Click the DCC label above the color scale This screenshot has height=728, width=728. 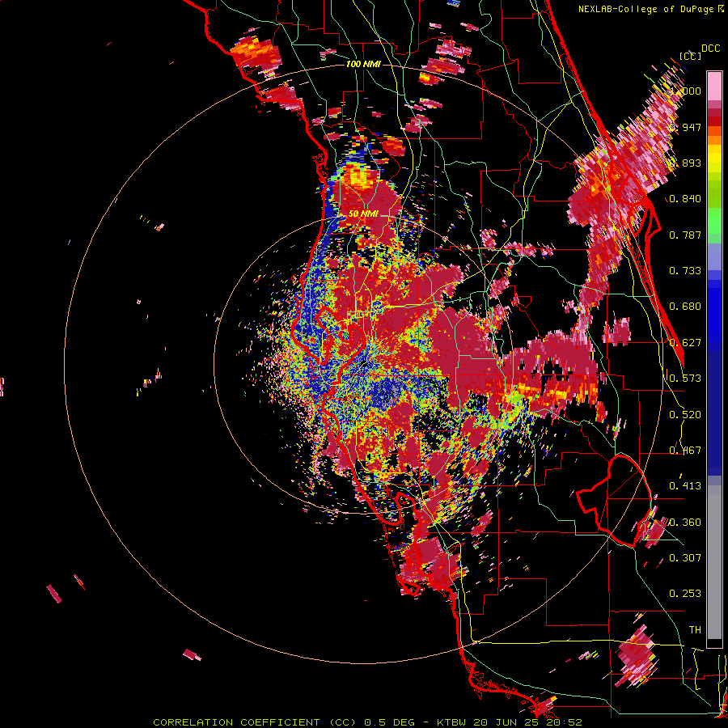(x=710, y=49)
